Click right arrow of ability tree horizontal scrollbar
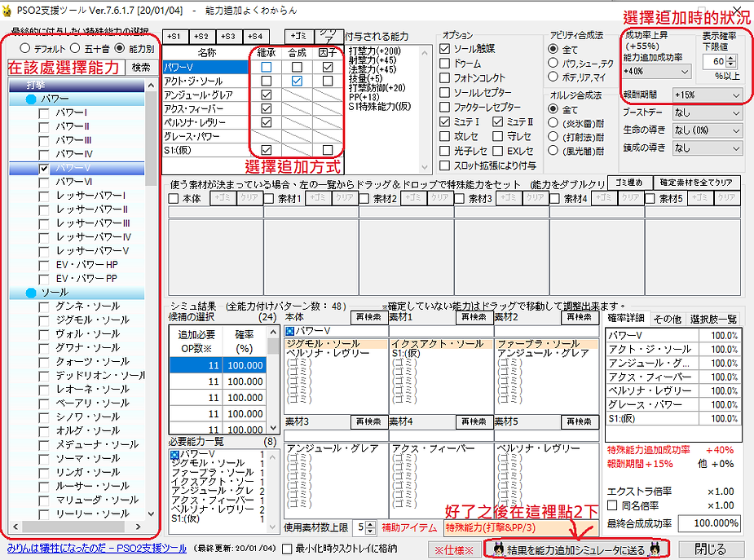Screen dimensions: 754x560 click(138, 527)
